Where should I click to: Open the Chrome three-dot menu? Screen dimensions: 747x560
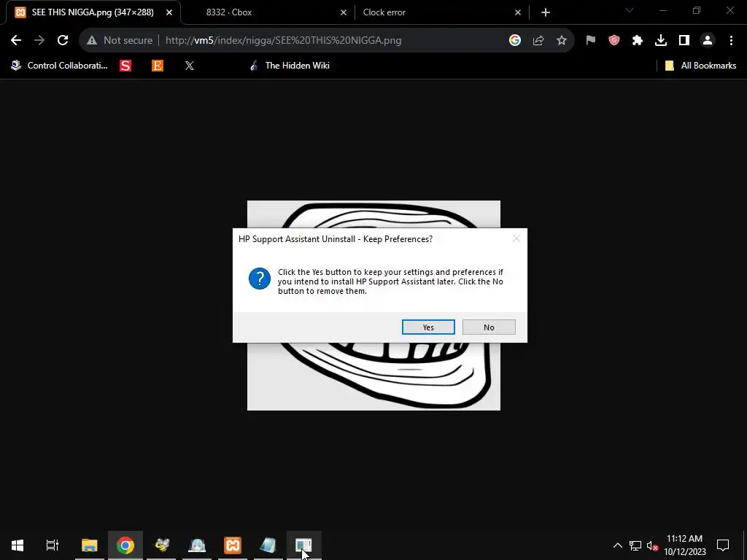(731, 41)
